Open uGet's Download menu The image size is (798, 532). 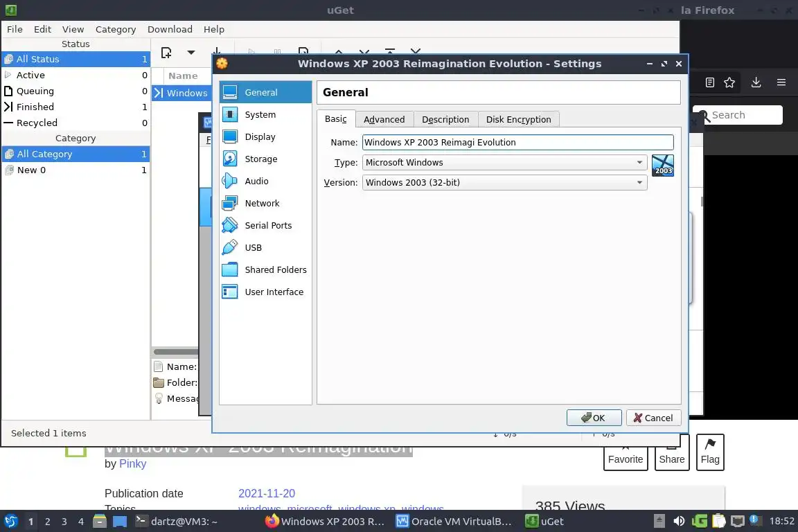[x=170, y=30]
